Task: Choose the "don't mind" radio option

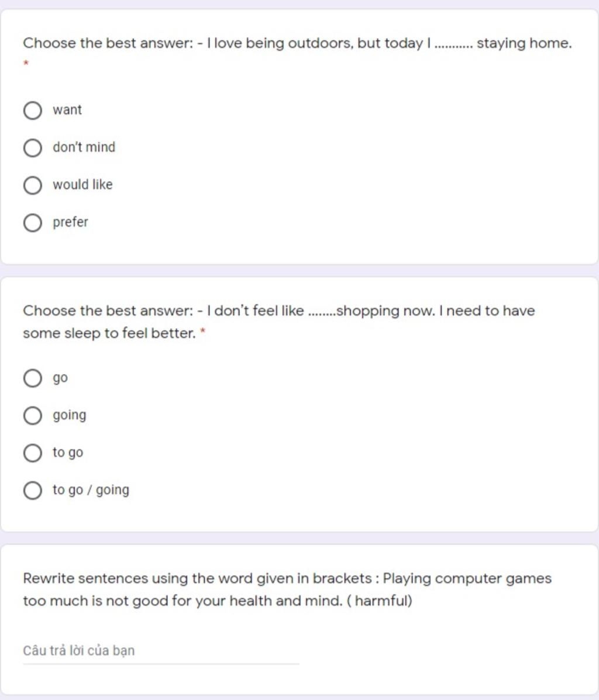Action: [x=33, y=147]
